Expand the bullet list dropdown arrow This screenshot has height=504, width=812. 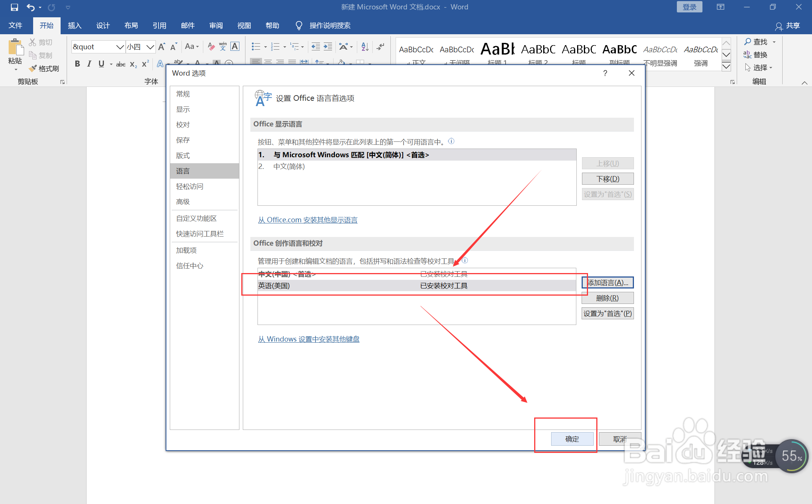(x=265, y=47)
